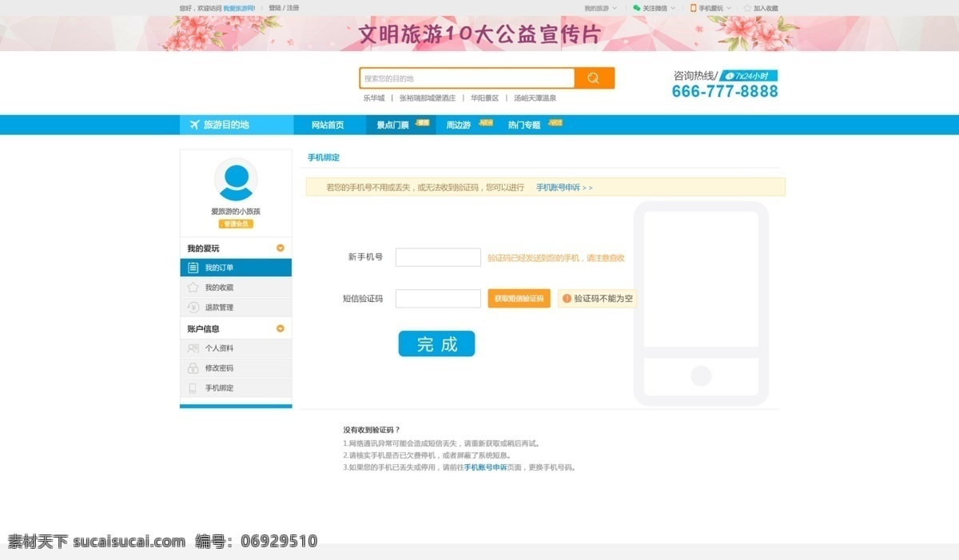Select 我的订单 in the sidebar
This screenshot has width=959, height=560.
click(x=236, y=268)
